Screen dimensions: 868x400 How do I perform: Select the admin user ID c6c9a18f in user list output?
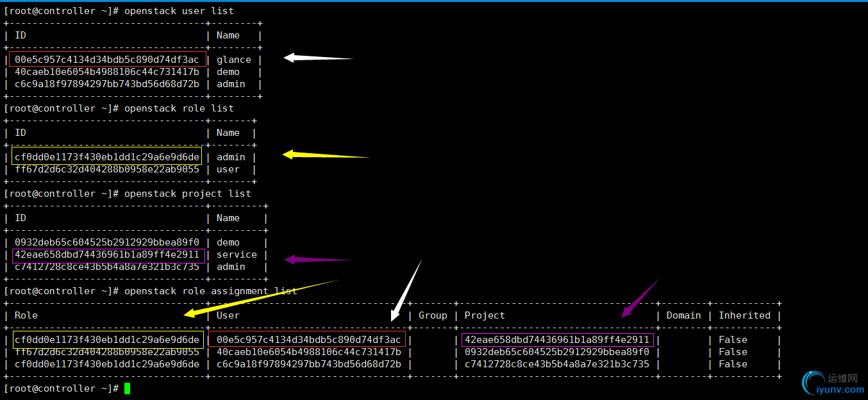107,84
